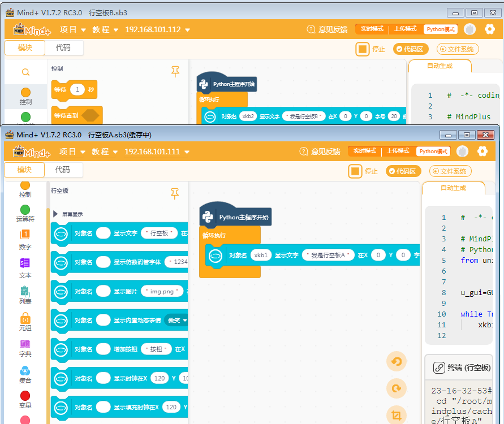The height and width of the screenshot is (424, 504).
Task: Switch to 上传模式 in 行空板B window
Action: (x=406, y=29)
